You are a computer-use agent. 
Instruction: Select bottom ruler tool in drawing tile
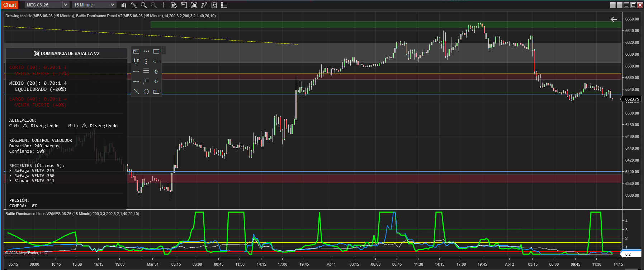click(x=156, y=92)
